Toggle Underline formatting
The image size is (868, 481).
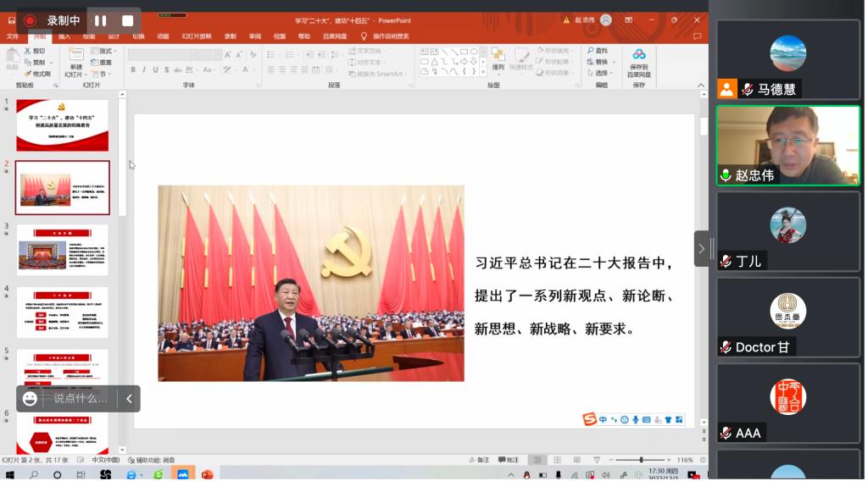[156, 69]
